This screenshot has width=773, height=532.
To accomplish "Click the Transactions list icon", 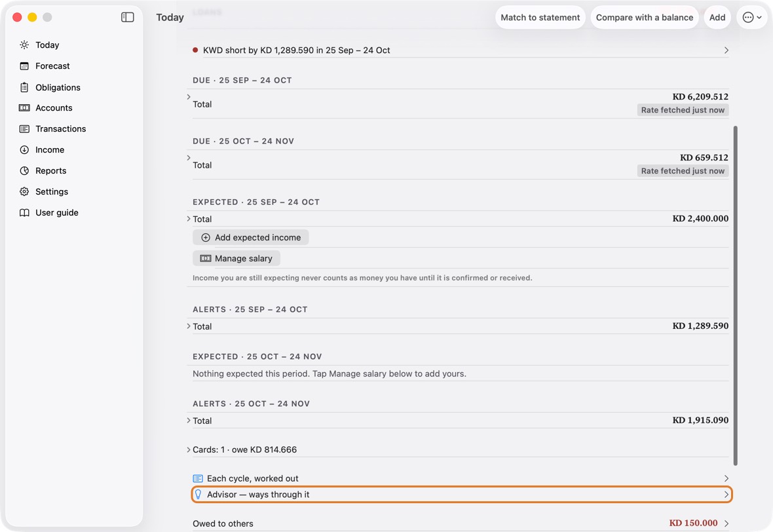I will coord(24,128).
